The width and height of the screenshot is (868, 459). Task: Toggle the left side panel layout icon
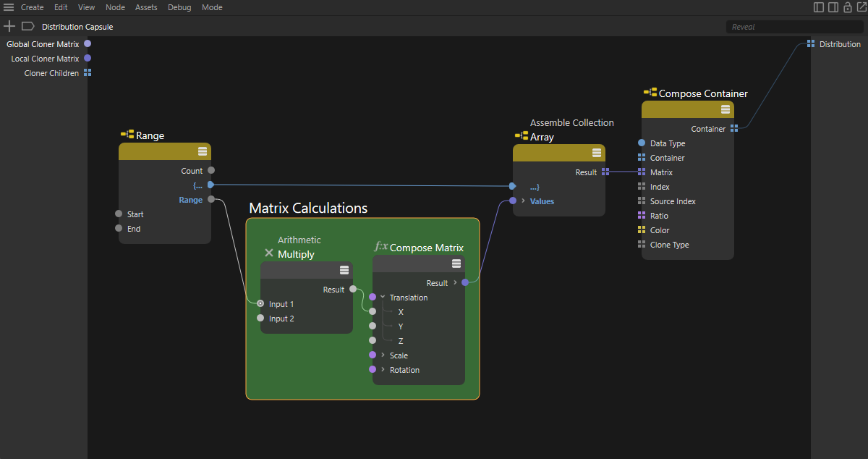pyautogui.click(x=819, y=7)
